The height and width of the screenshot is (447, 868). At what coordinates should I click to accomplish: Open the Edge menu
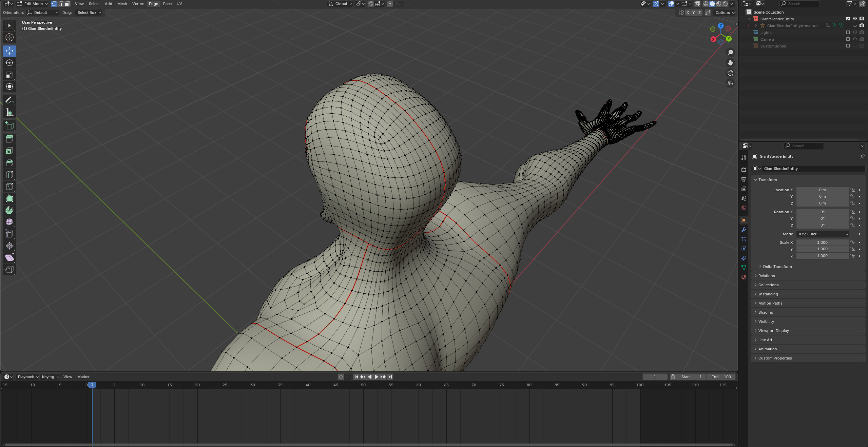(x=153, y=4)
